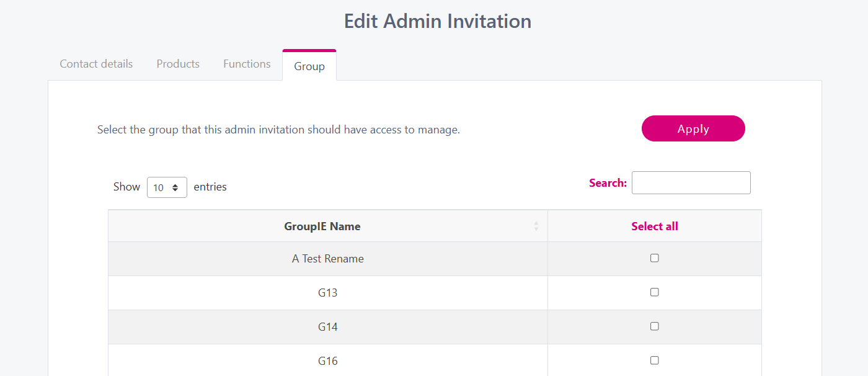
Task: Click the group access instruction text
Action: [278, 130]
